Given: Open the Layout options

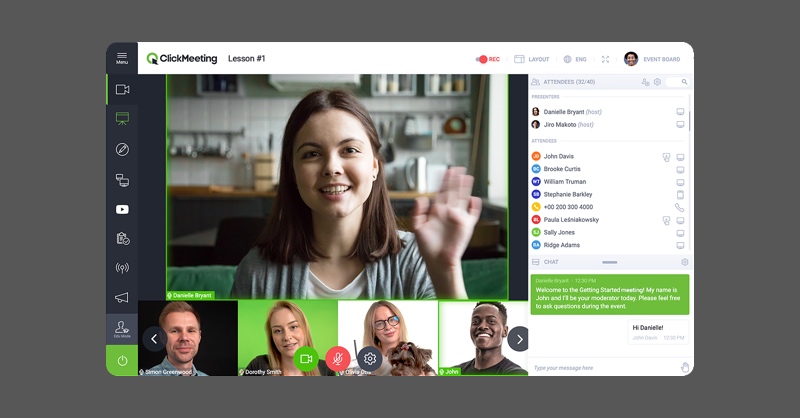Looking at the screenshot, I should (532, 59).
